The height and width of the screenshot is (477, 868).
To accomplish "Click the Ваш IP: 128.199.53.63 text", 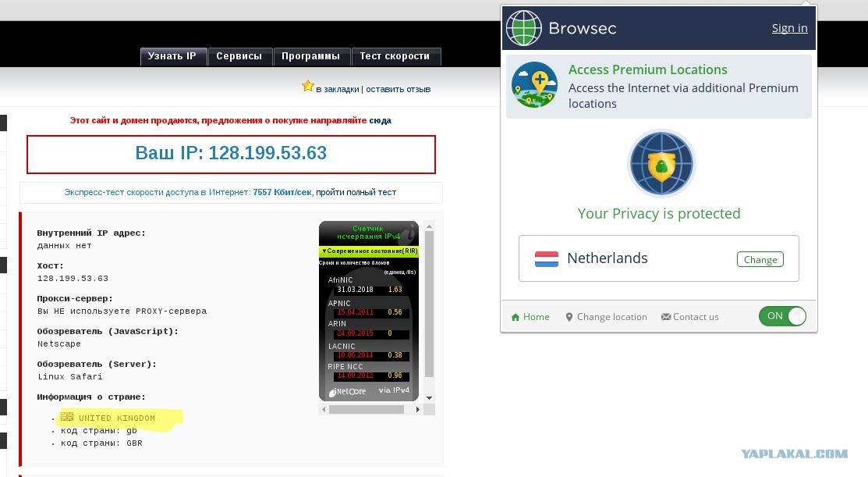I will pyautogui.click(x=231, y=153).
